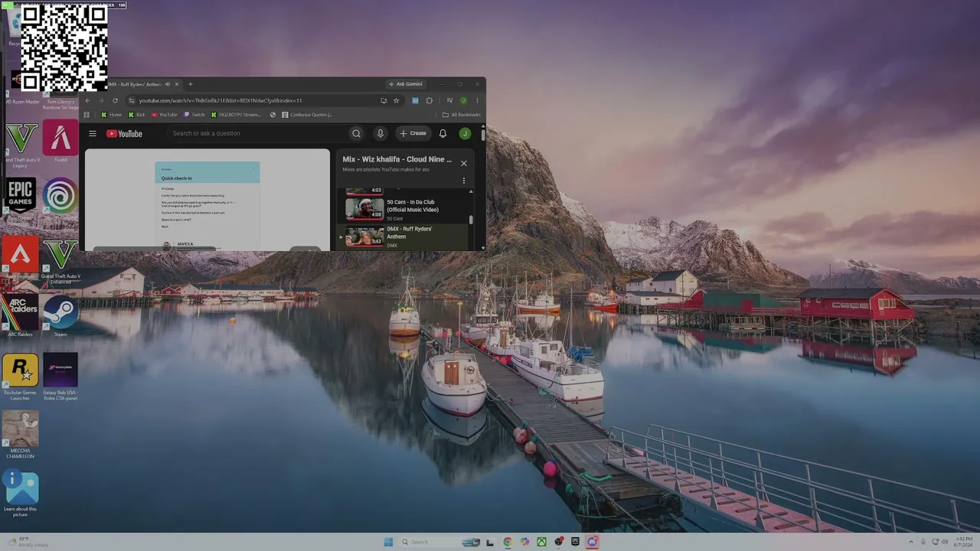Click the Ask Gemini button

[x=406, y=84]
